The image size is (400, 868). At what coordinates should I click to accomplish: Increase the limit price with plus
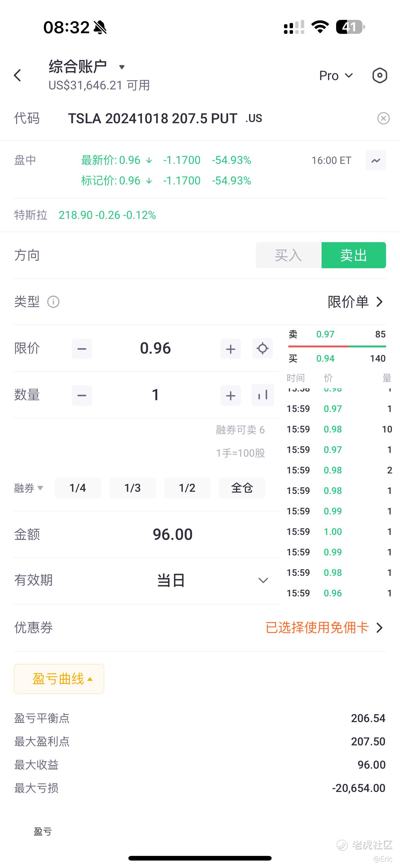tap(231, 349)
